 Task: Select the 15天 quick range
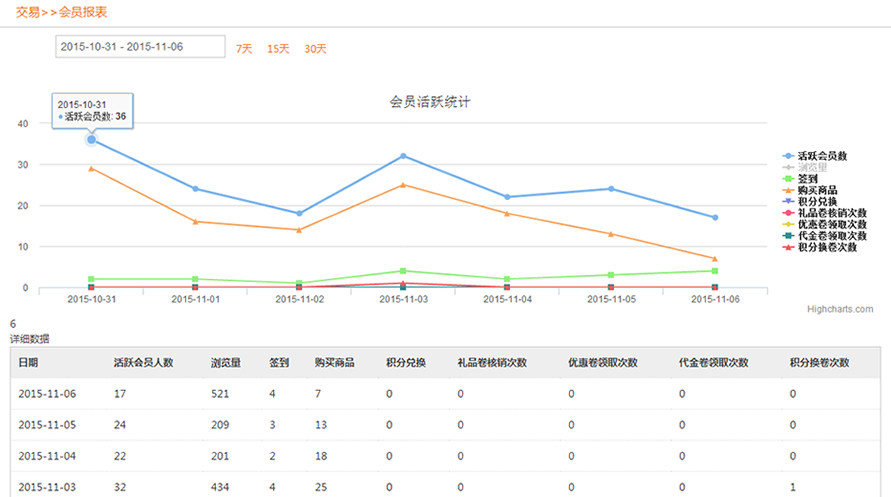(x=278, y=49)
